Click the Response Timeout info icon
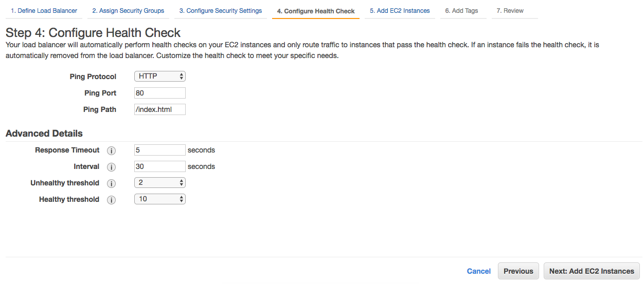644x284 pixels. [x=111, y=150]
